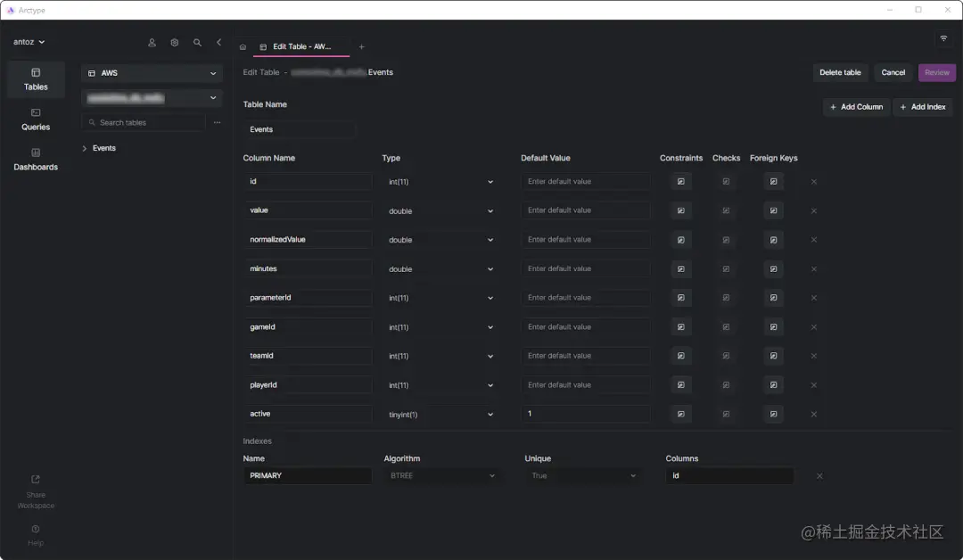Screen dimensions: 963x560
Task: Switch to the Tables section
Action: [x=36, y=80]
